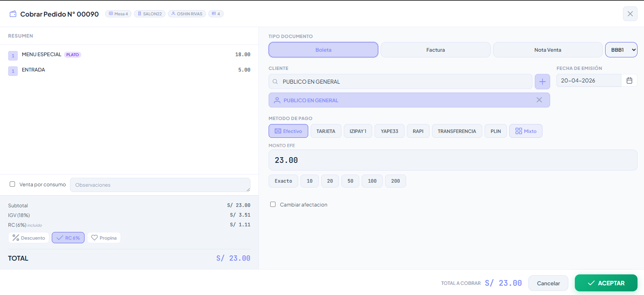Close the Cobrar Pedido dialog

coord(630,14)
